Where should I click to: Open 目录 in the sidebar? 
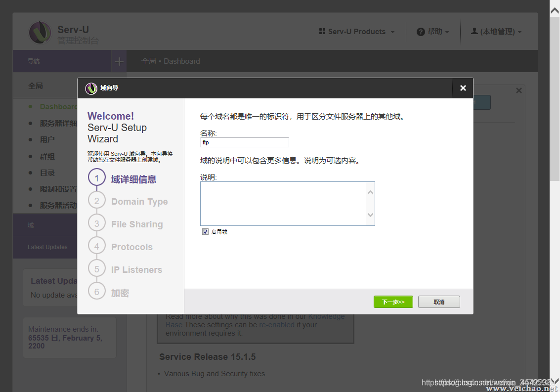47,173
